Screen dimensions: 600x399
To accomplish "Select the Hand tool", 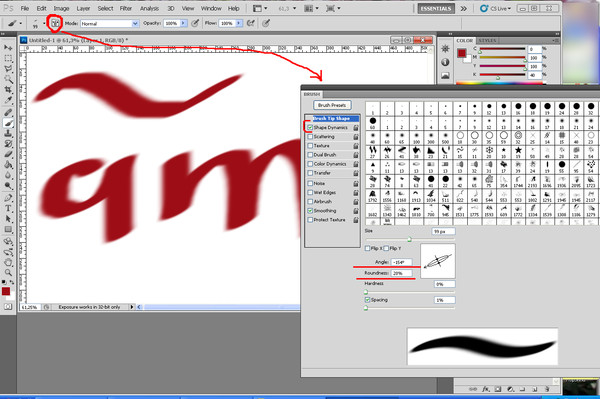I will (x=8, y=262).
